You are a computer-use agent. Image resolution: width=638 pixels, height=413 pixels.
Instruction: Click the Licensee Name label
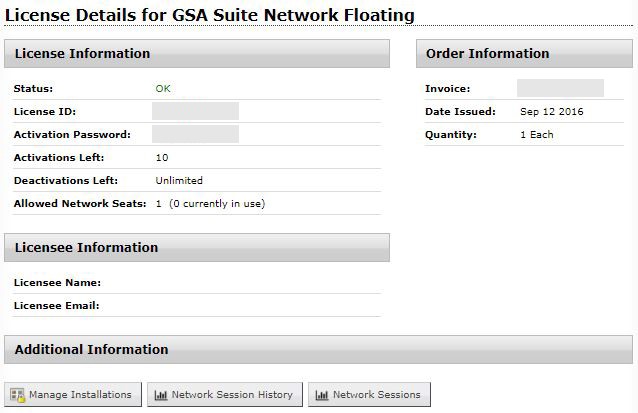pos(57,282)
